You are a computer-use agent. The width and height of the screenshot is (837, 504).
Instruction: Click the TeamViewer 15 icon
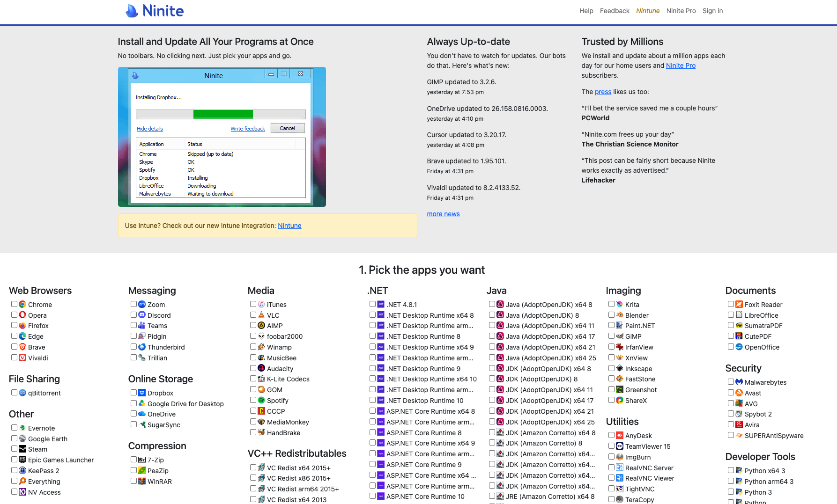click(620, 446)
